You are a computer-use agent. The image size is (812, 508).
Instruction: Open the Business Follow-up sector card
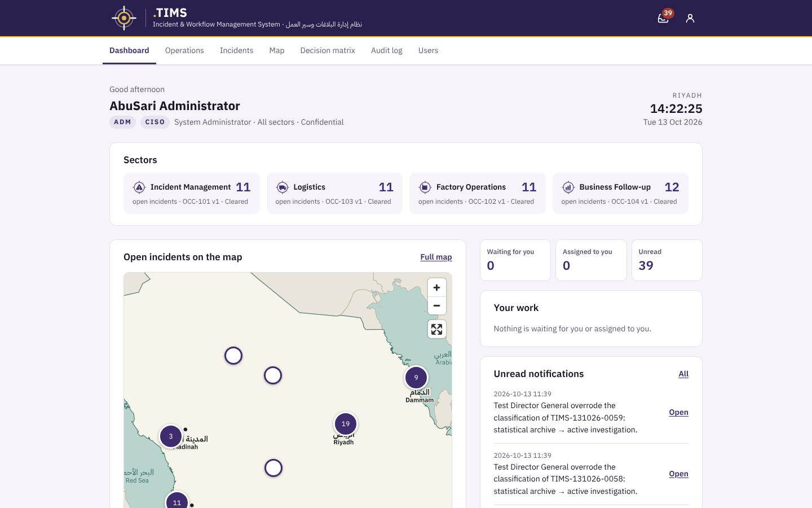click(x=620, y=193)
